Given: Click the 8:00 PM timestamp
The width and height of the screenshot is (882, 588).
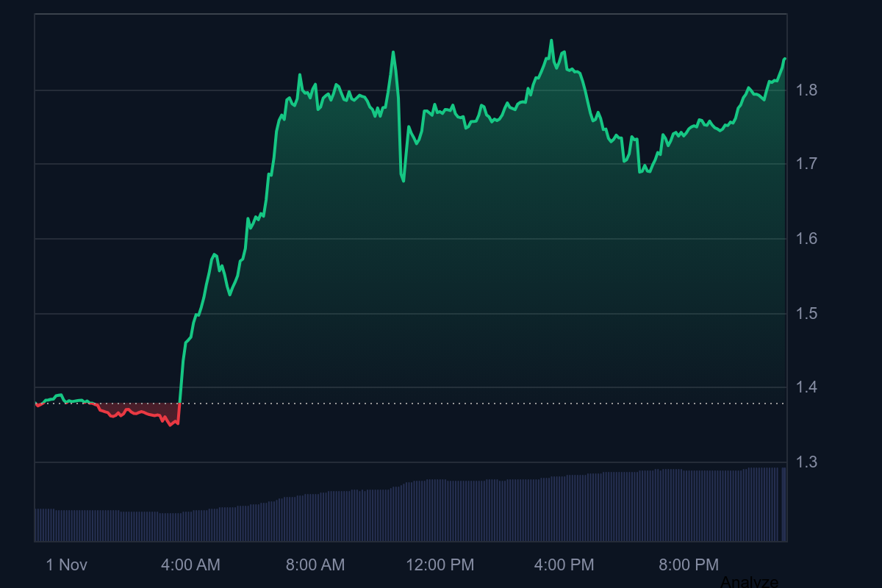Looking at the screenshot, I should (x=687, y=565).
